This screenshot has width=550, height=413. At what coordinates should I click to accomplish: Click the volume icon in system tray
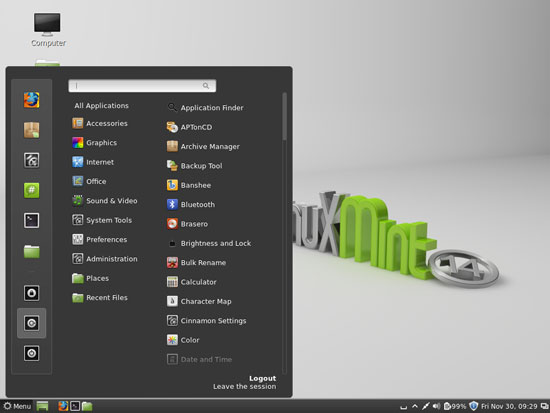point(436,406)
